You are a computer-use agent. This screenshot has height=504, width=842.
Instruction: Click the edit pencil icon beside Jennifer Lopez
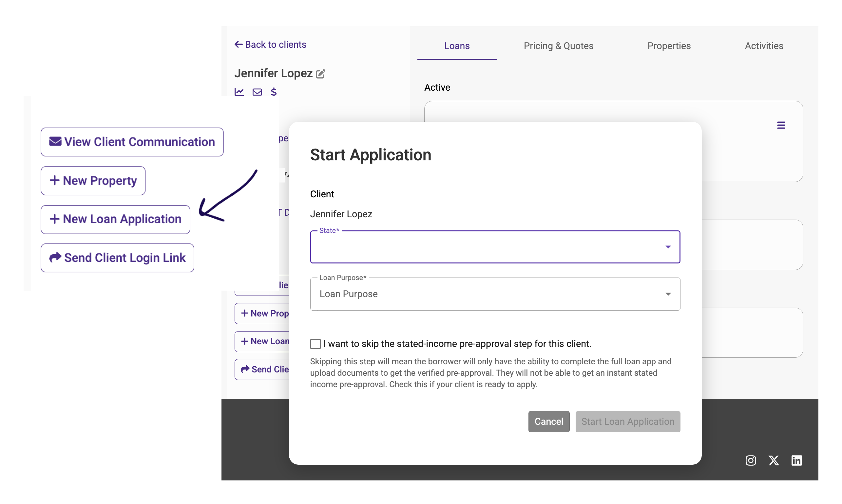click(320, 74)
